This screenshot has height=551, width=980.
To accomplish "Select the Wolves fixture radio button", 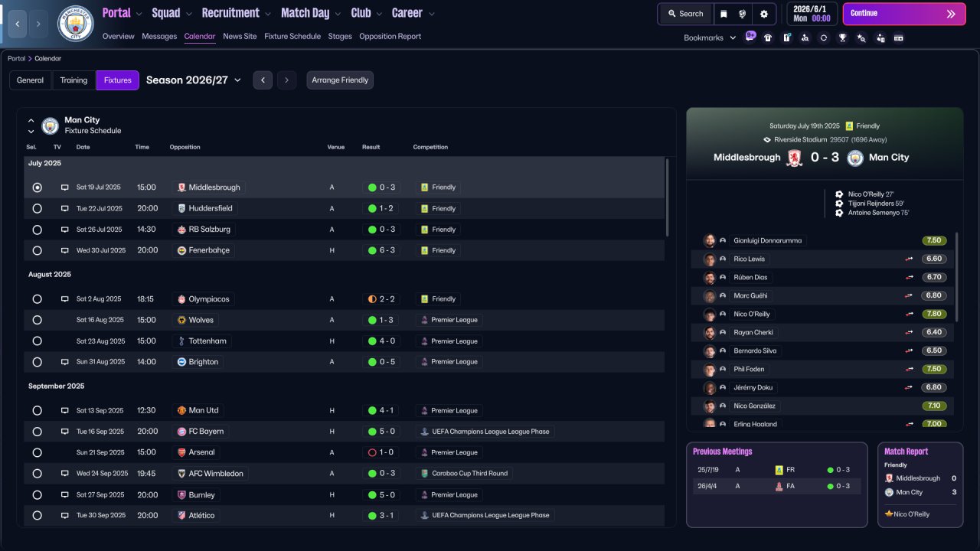I will [37, 320].
